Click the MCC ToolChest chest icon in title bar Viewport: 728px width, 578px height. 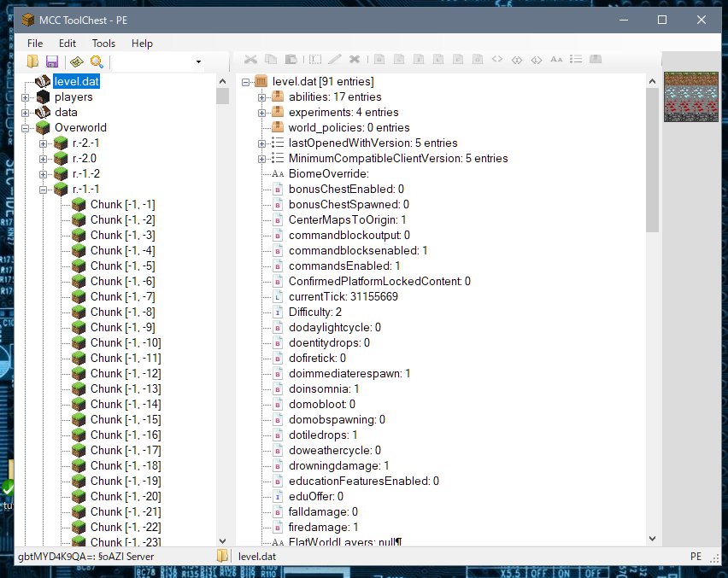pos(28,20)
